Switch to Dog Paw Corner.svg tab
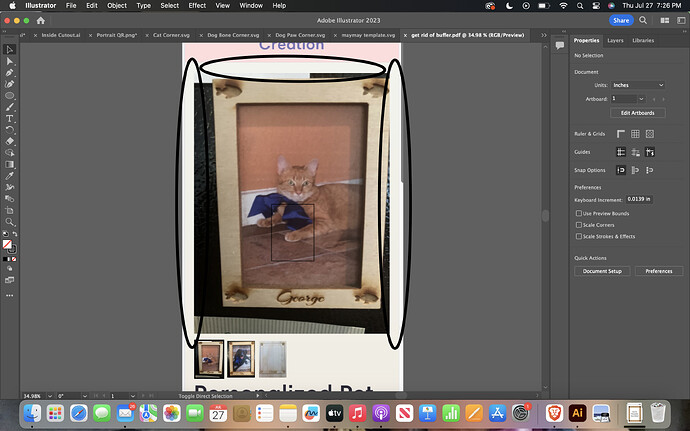Screen dimensions: 690x431 point(300,35)
